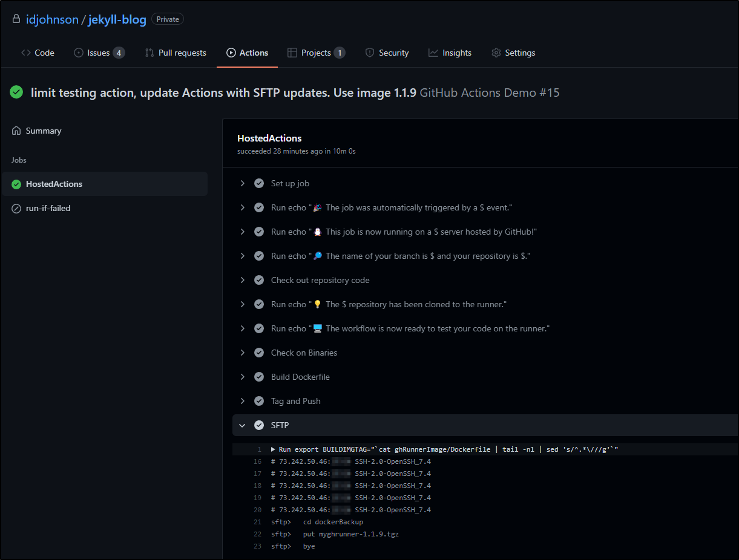
Task: Click the Projects count badge
Action: coord(340,53)
